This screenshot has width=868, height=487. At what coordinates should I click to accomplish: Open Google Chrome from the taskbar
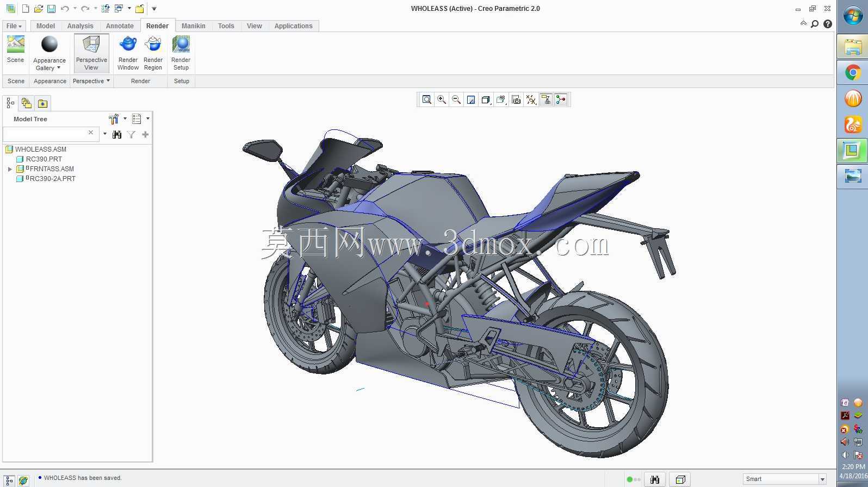(x=853, y=72)
